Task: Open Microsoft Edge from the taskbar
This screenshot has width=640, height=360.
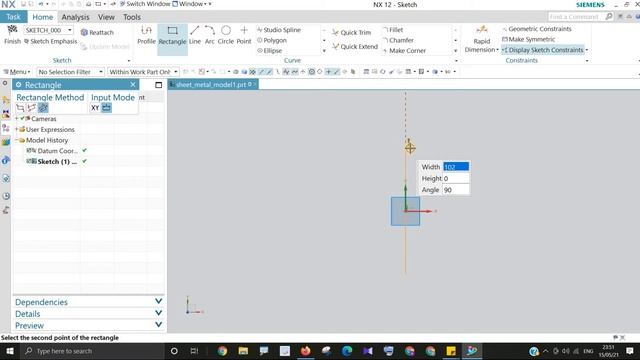Action: pyautogui.click(x=347, y=351)
